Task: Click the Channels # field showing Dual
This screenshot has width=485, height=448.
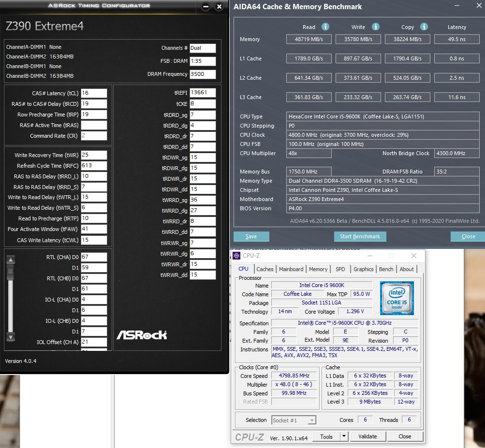Action: [x=203, y=48]
